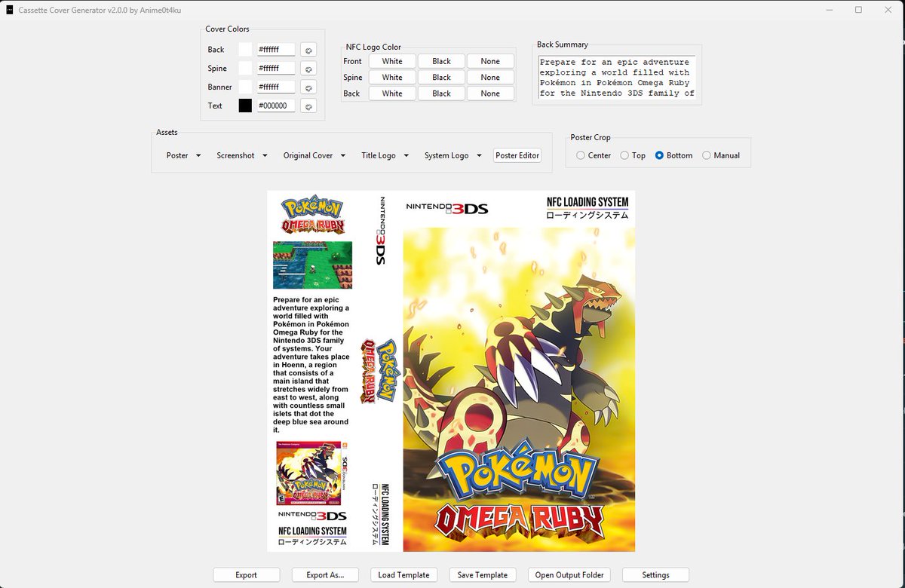Image resolution: width=905 pixels, height=588 pixels.
Task: Open the Poster Editor
Action: (x=517, y=155)
